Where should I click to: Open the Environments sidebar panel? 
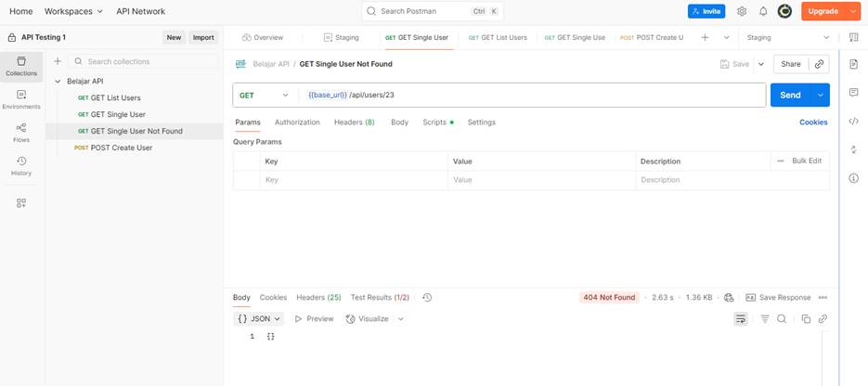(x=21, y=98)
